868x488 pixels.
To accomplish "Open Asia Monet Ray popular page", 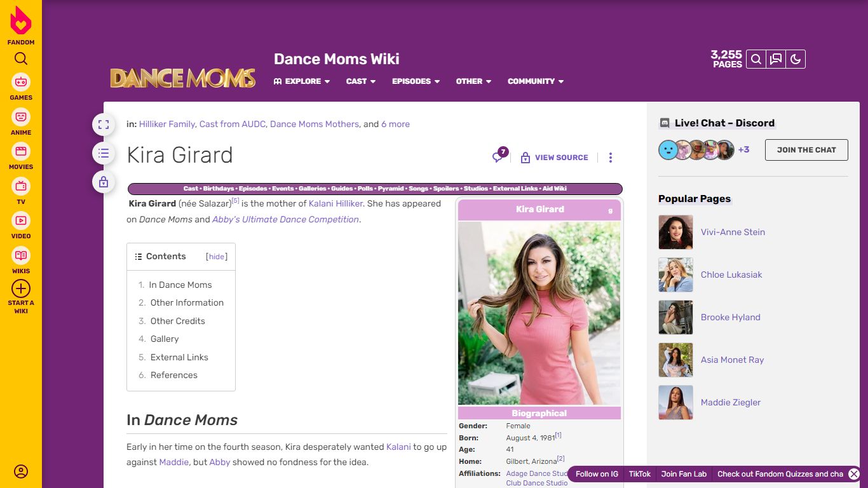I will coord(733,360).
